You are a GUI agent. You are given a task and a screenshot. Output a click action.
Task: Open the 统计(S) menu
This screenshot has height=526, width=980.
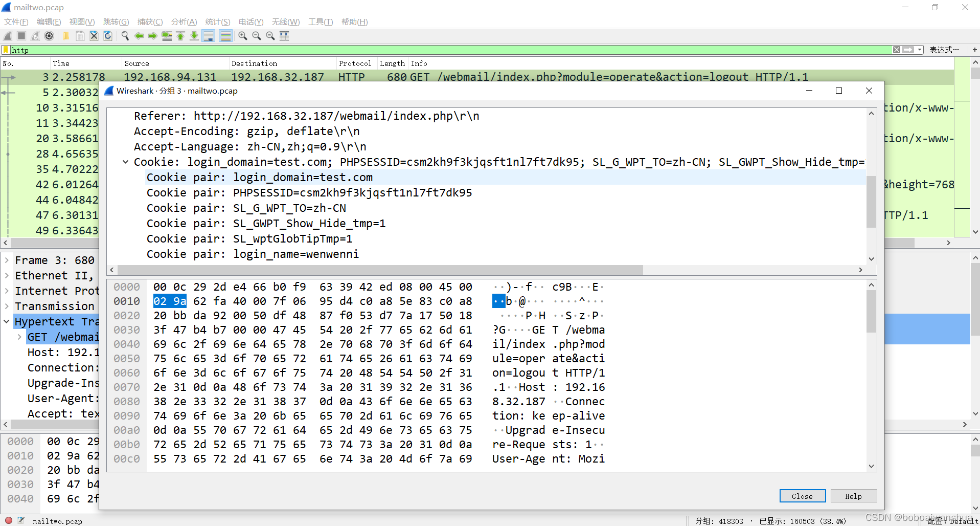pos(218,22)
